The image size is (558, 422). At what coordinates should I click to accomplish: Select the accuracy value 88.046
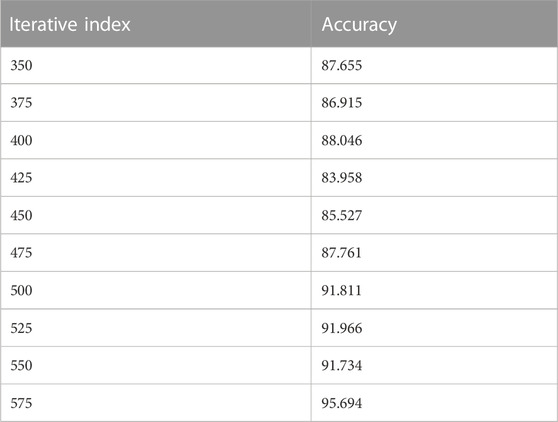(342, 141)
